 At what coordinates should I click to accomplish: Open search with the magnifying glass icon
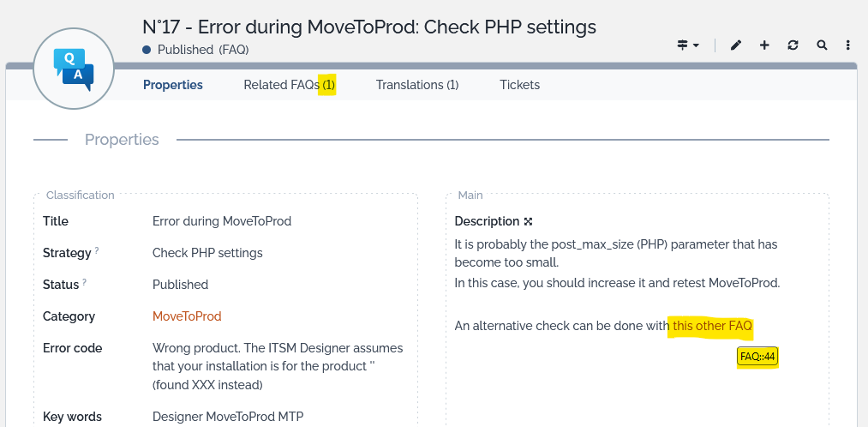coord(822,45)
